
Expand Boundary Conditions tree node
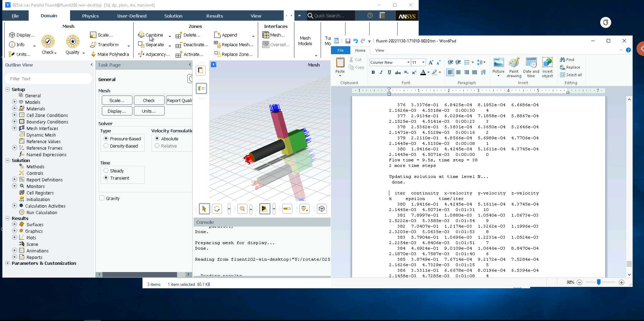click(x=14, y=122)
